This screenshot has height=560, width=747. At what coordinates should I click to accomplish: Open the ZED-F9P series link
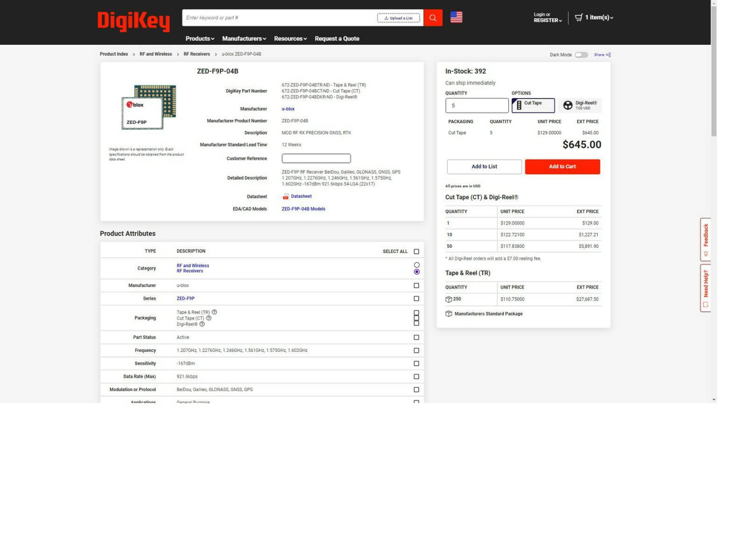click(x=185, y=299)
